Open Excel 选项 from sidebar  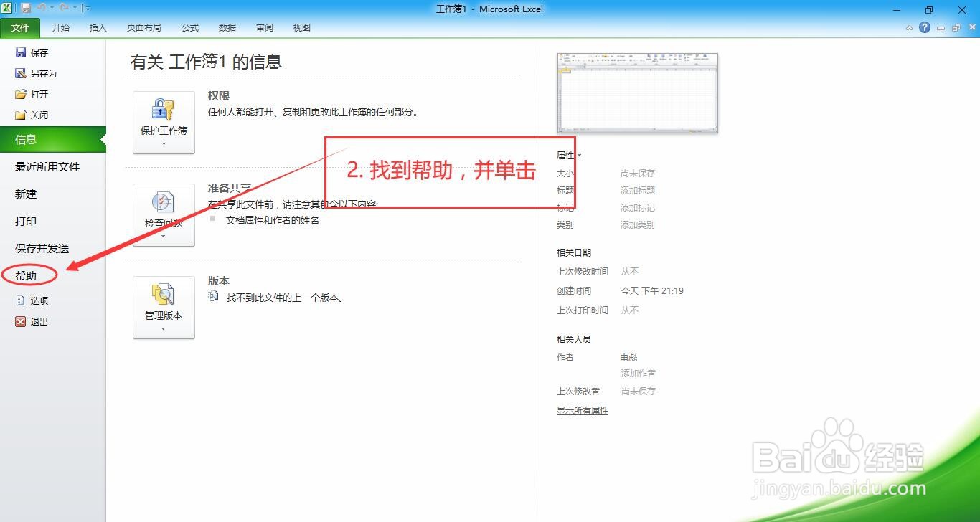(32, 300)
